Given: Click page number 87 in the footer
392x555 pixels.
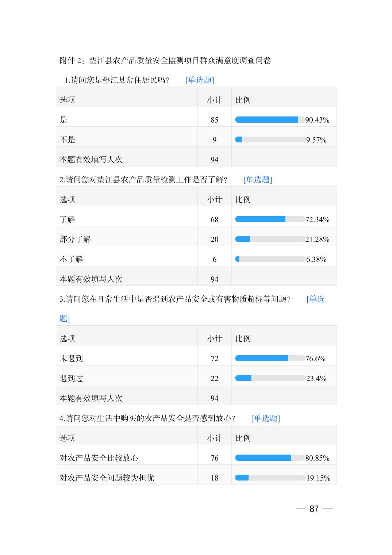Looking at the screenshot, I should point(314,509).
